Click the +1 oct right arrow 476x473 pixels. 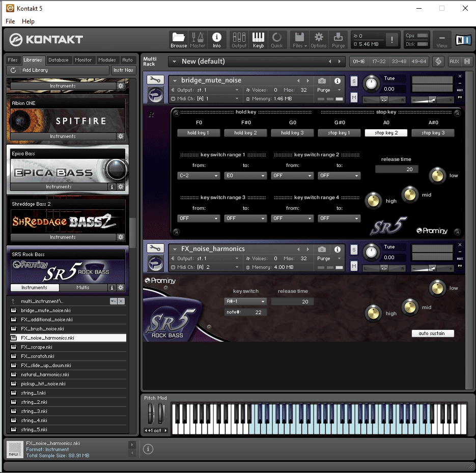[165, 431]
